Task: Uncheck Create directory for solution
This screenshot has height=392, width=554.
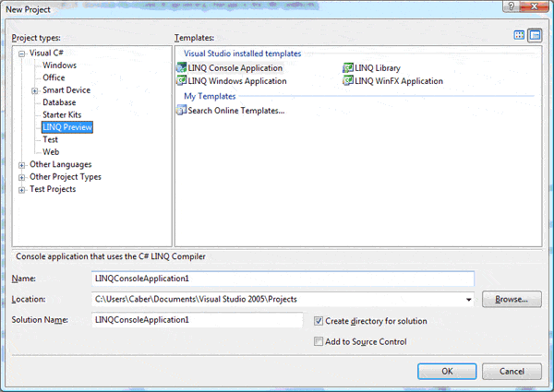Action: click(x=319, y=321)
